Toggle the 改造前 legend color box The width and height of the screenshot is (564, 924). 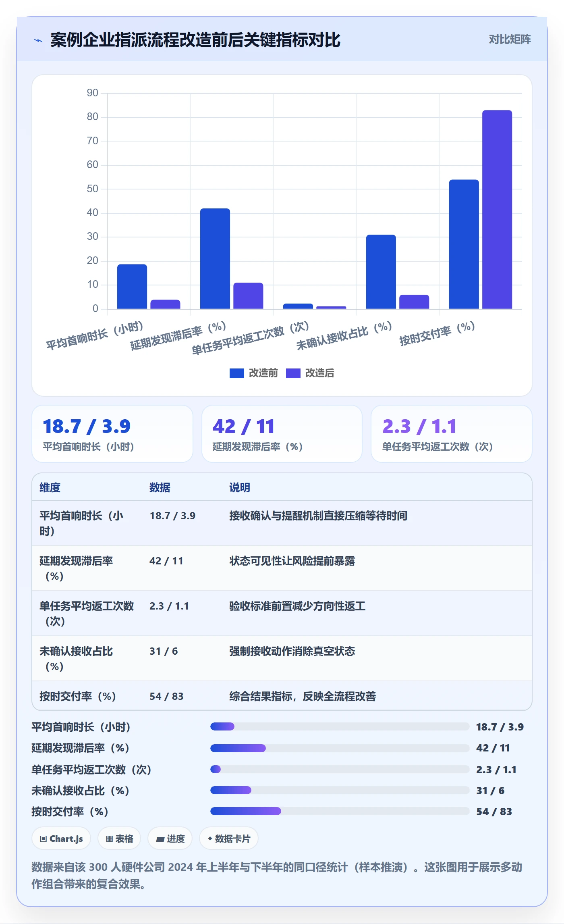[x=236, y=373]
